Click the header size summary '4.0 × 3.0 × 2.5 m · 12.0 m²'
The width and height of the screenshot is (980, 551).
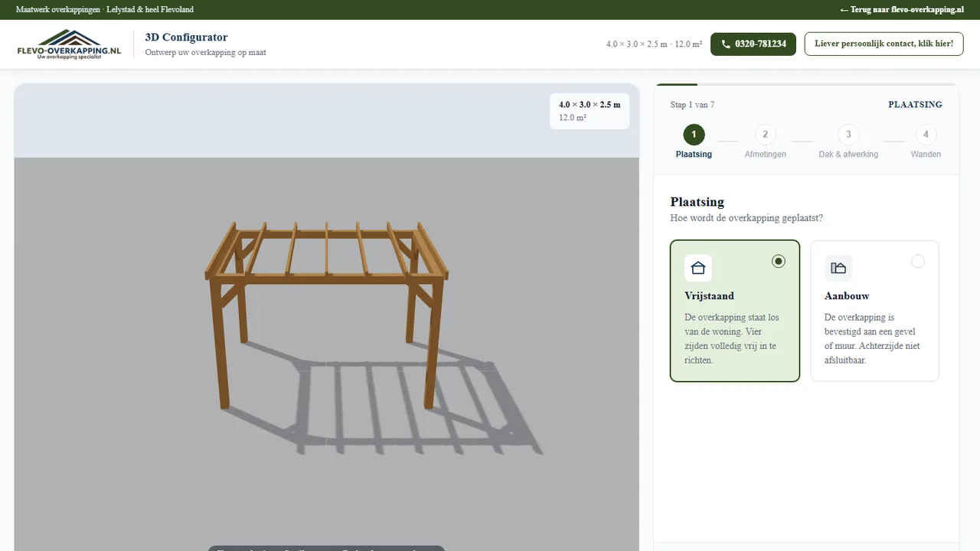[654, 44]
